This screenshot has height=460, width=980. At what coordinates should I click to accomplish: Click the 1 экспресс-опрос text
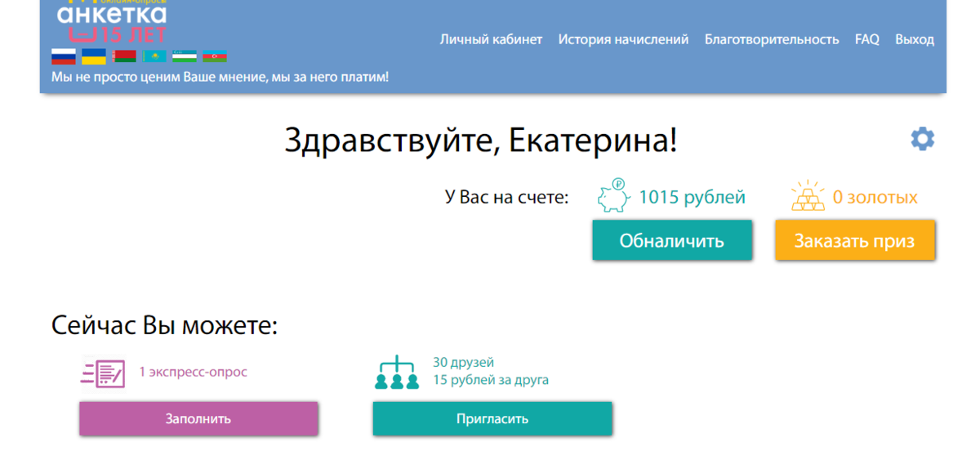193,372
